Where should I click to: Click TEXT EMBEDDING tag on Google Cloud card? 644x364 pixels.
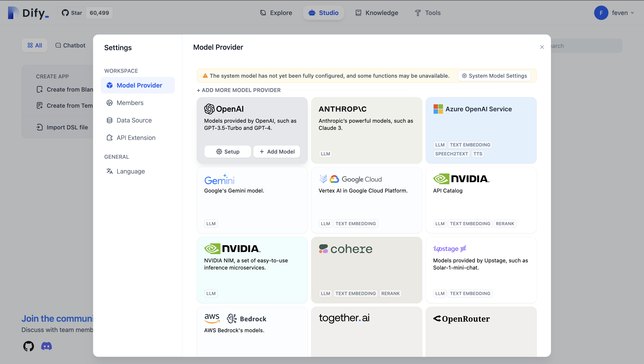356,224
